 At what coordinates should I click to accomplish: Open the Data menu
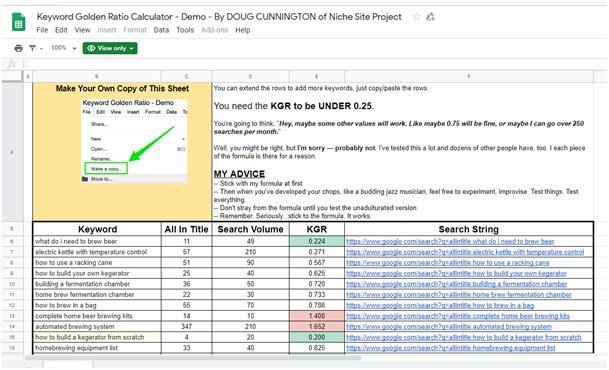coord(161,30)
